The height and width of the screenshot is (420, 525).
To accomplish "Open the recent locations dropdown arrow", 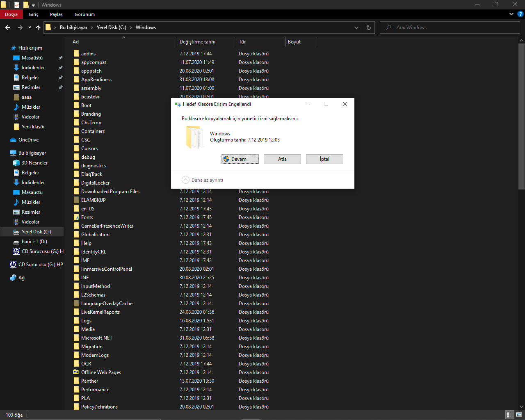I will pos(30,27).
